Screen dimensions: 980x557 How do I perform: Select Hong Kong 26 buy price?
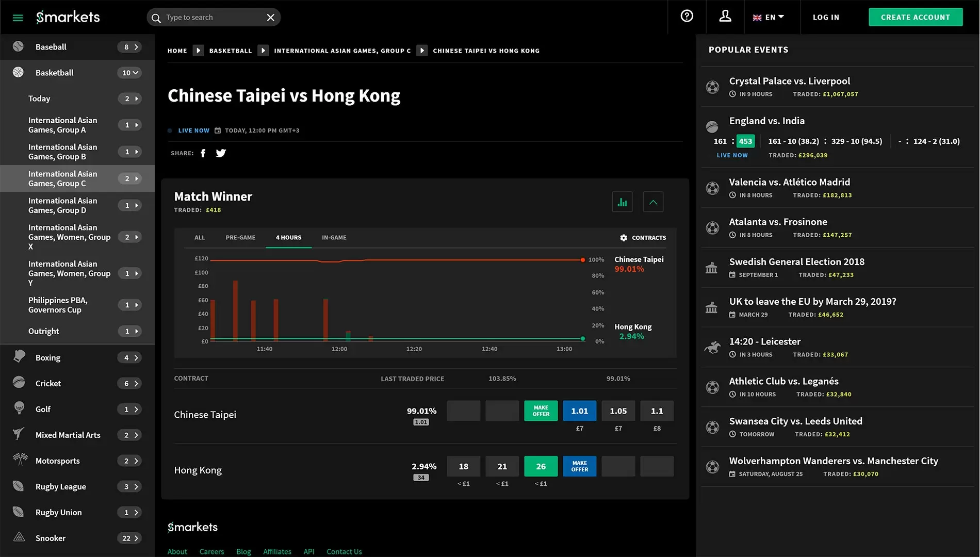click(x=541, y=466)
